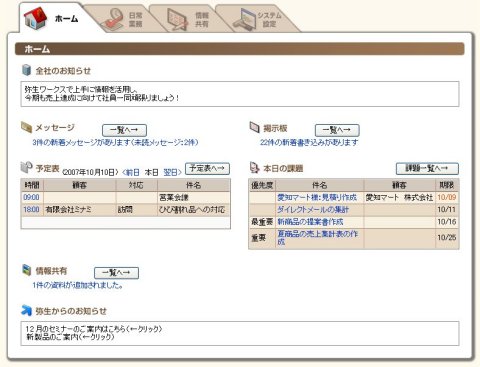Open 愛知マート様:見積り作成 task link
This screenshot has height=367, width=480.
point(317,197)
